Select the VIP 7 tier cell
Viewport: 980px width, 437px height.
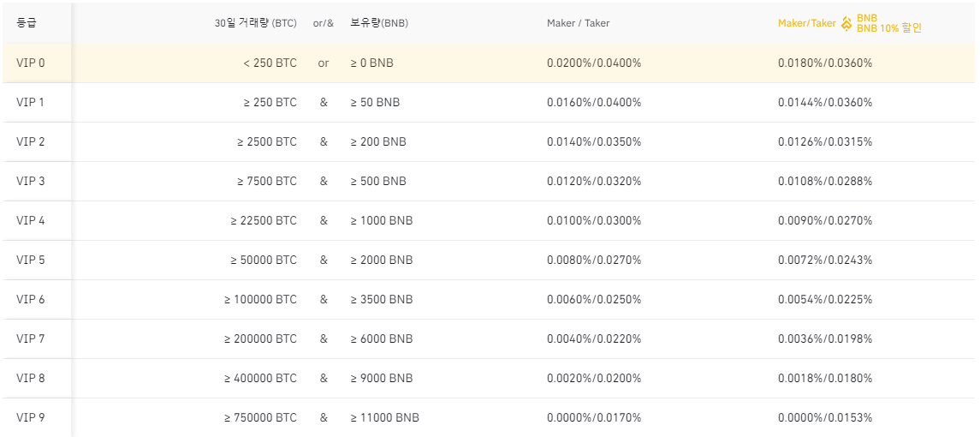(x=31, y=338)
